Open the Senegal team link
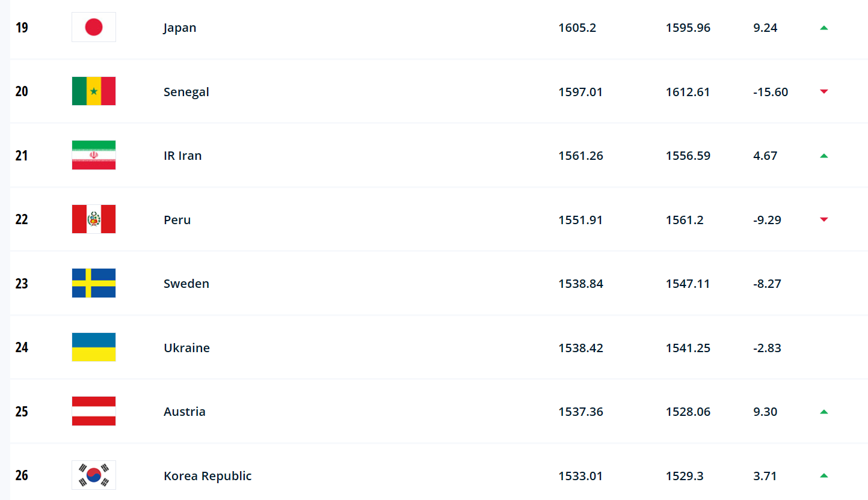Image resolution: width=868 pixels, height=500 pixels. (x=186, y=92)
